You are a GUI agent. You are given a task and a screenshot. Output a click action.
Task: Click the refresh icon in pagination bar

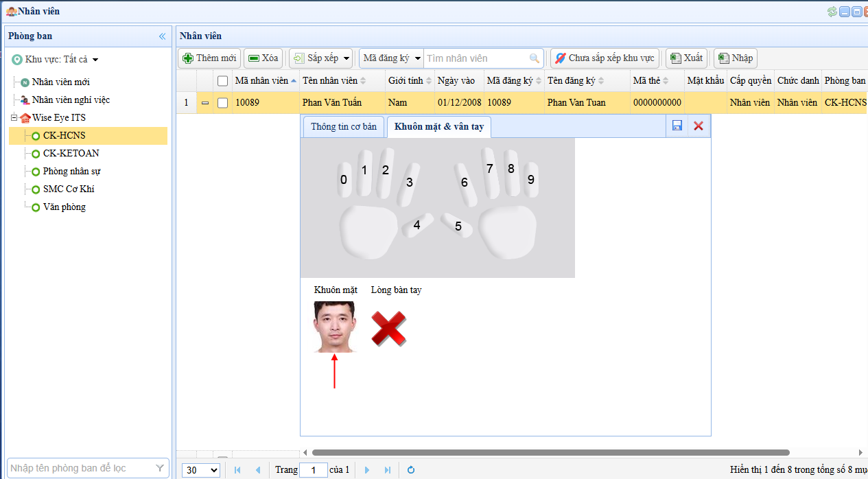[411, 470]
